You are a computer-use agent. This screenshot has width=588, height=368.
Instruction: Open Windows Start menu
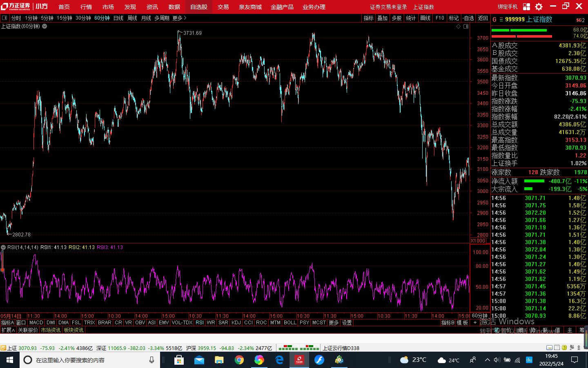pos(10,360)
